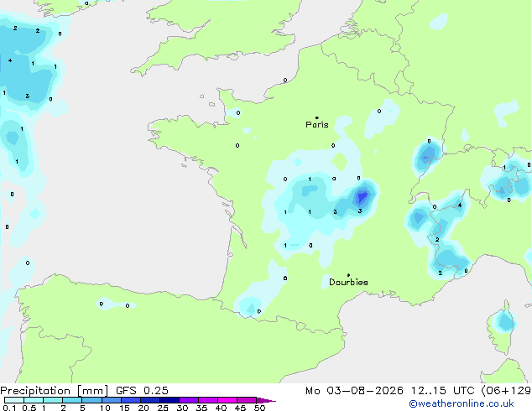Click the legend value '15'
The height and width of the screenshot is (411, 532).
click(124, 408)
